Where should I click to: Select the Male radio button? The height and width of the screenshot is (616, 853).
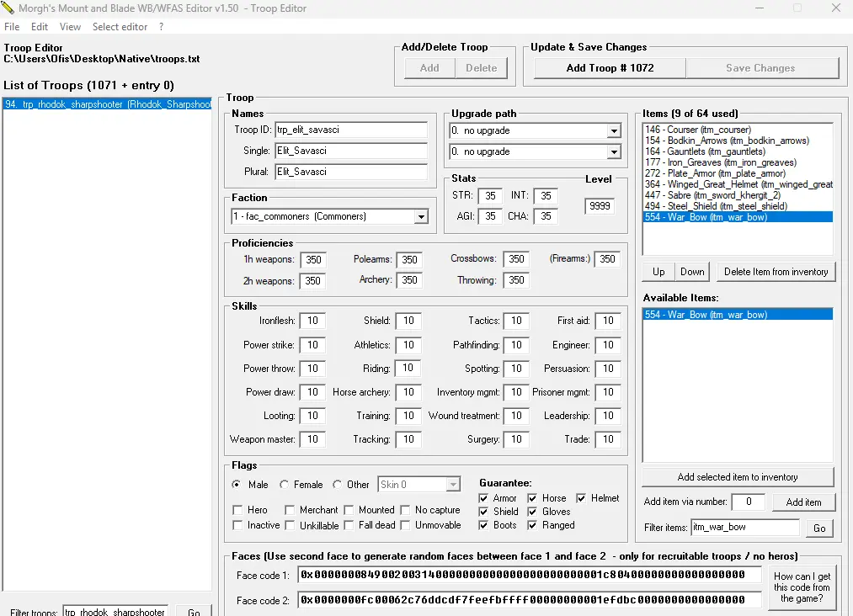click(237, 484)
